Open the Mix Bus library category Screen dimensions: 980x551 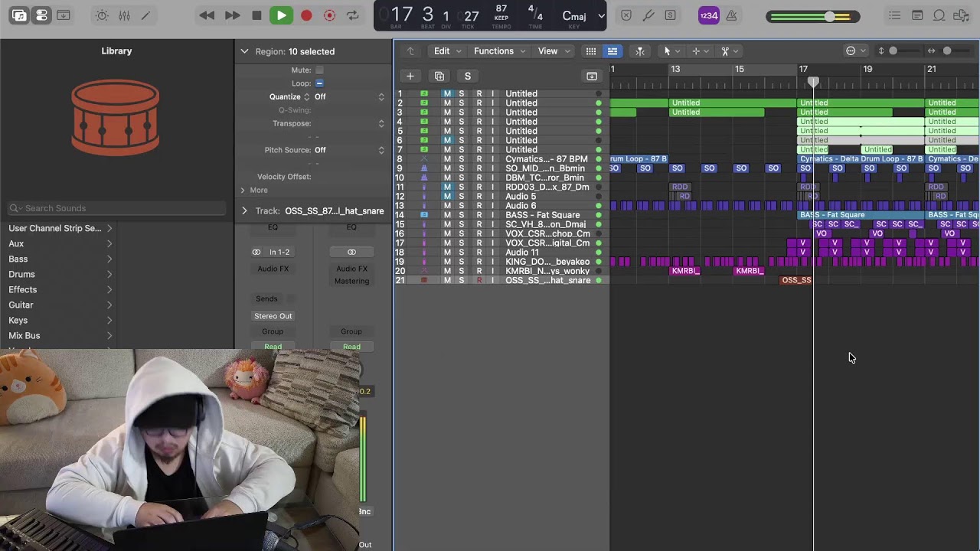click(x=60, y=336)
